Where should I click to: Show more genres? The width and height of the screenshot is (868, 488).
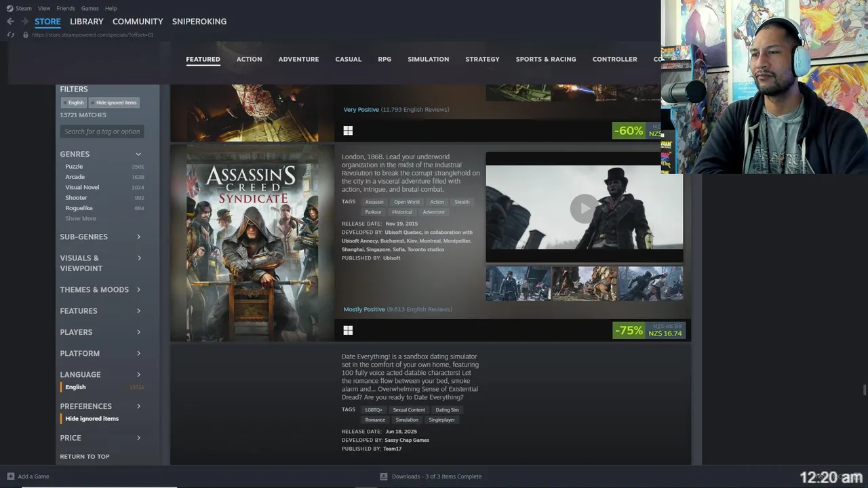pyautogui.click(x=81, y=218)
